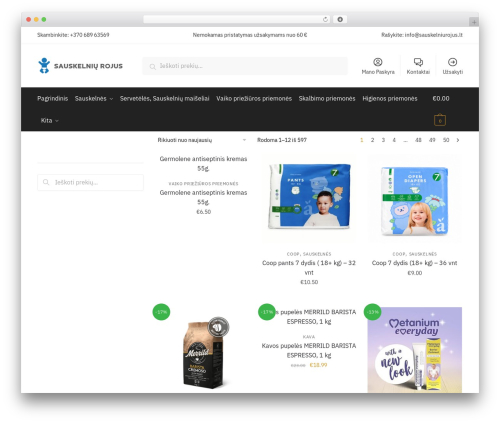Go to pagination page 4

point(394,140)
